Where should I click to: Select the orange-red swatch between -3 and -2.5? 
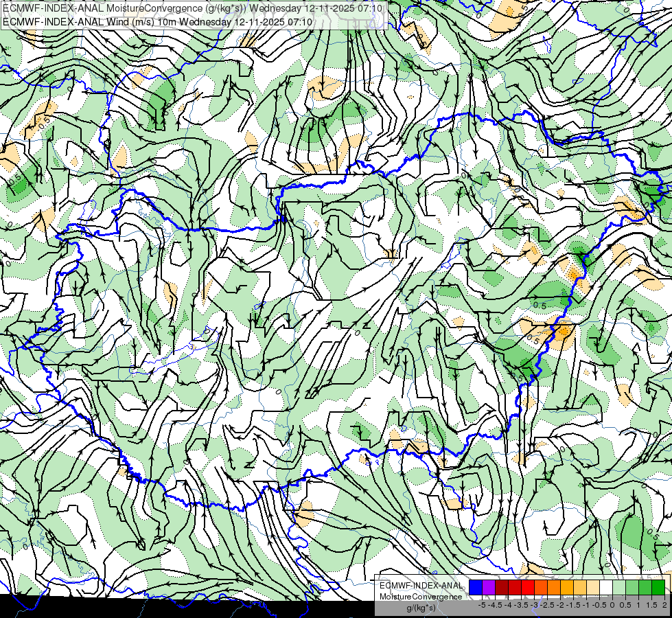(x=541, y=587)
